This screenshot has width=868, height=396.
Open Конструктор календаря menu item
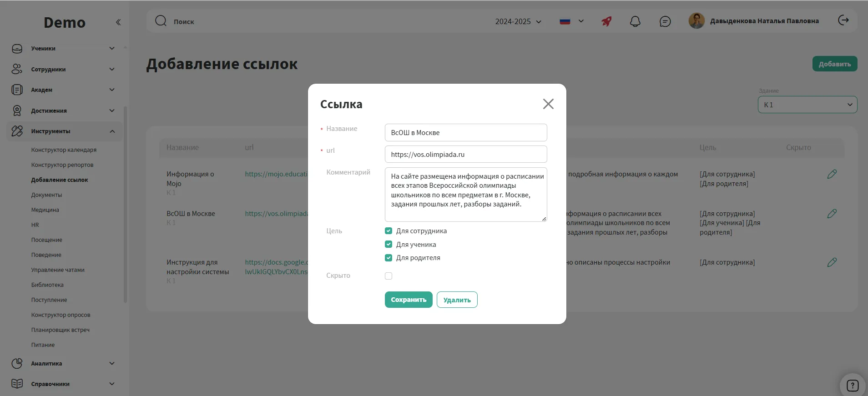pyautogui.click(x=64, y=150)
